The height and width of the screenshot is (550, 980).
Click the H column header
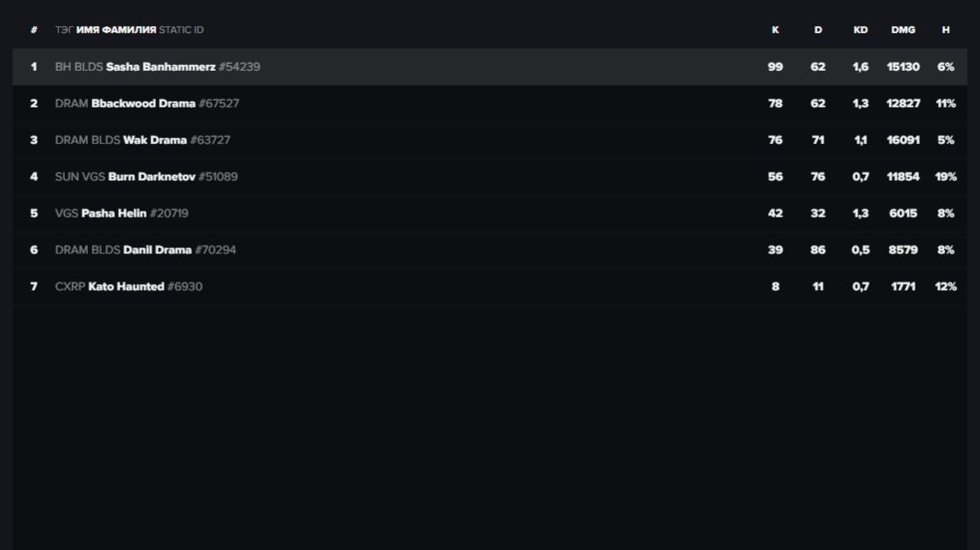pyautogui.click(x=945, y=30)
